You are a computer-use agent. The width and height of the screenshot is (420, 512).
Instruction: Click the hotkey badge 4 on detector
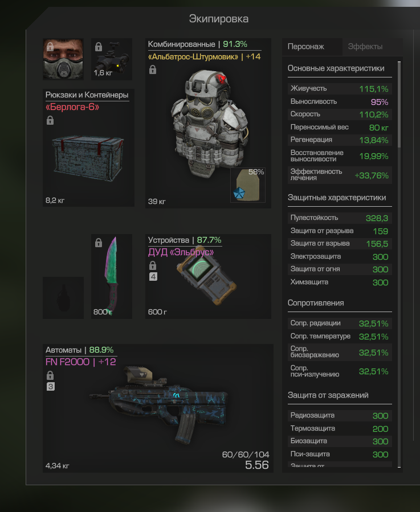coord(153,277)
